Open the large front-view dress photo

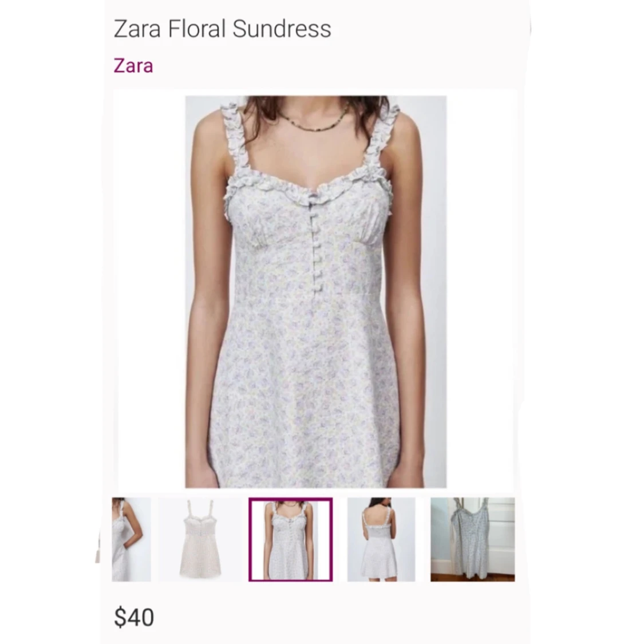coord(315,291)
